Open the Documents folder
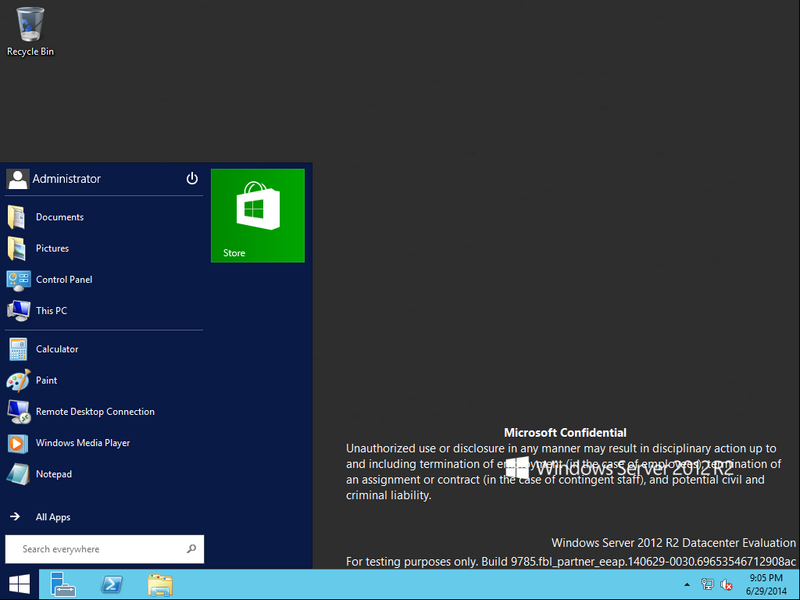Viewport: 800px width, 600px height. click(59, 217)
